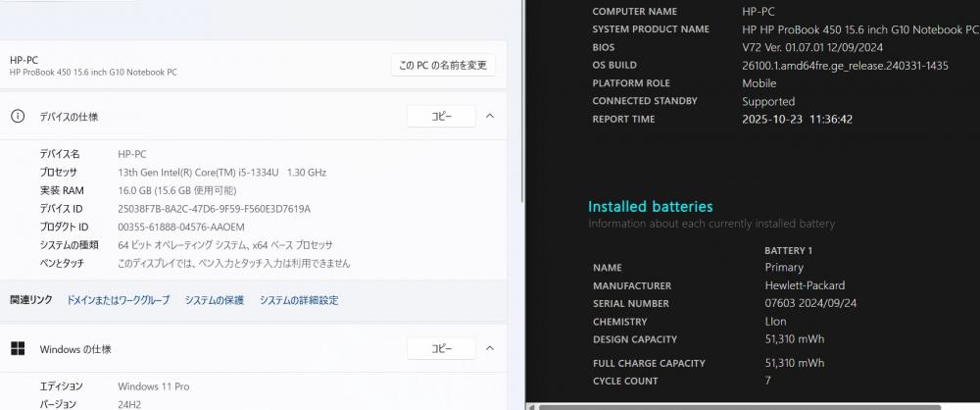
Task: Click the プロダクト ID value text
Action: coord(181,228)
